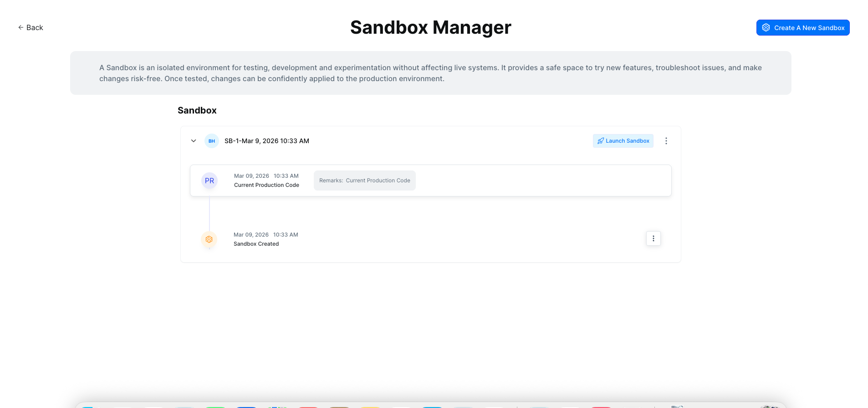868x408 pixels.
Task: Click the 'Sandbox' section heading
Action: [x=197, y=110]
